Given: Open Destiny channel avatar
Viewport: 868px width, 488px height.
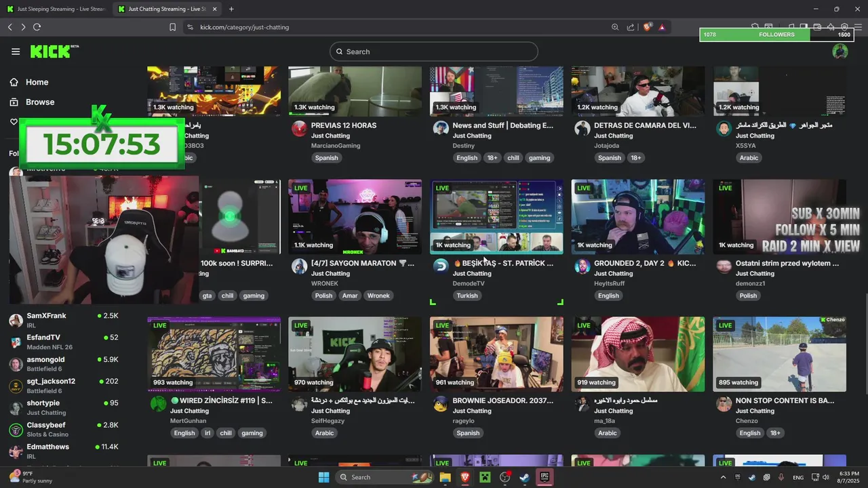Looking at the screenshot, I should pos(441,129).
